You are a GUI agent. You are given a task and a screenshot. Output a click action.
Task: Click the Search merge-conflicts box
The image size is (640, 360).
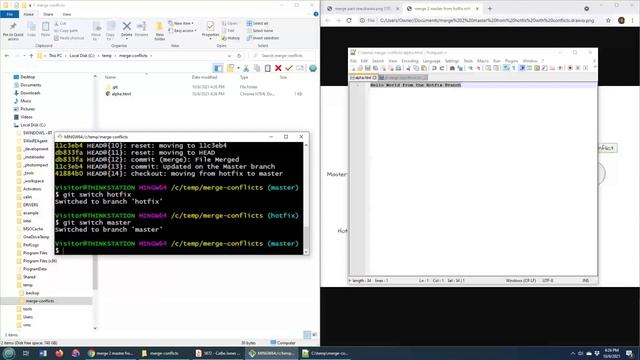point(282,56)
